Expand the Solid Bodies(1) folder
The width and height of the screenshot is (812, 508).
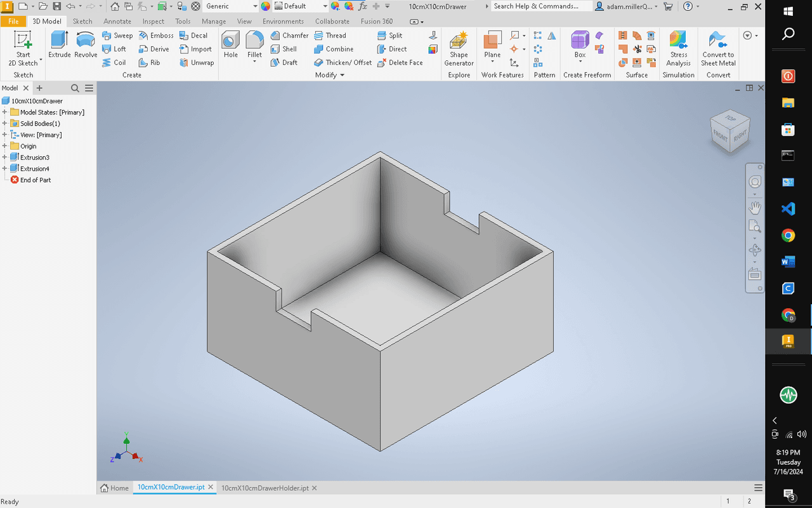[4, 124]
